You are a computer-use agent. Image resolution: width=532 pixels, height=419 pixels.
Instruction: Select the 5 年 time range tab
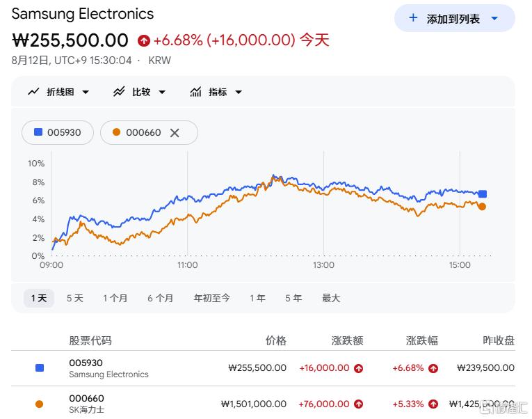point(293,298)
